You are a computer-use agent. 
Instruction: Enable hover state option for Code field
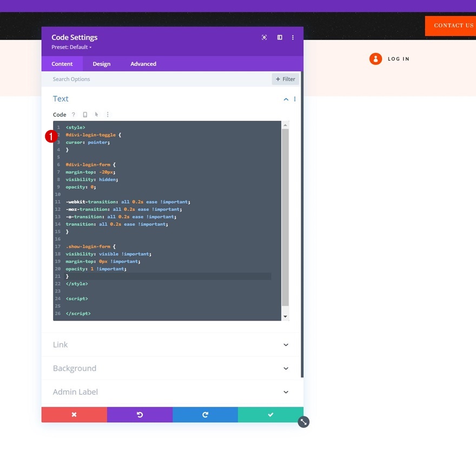(x=96, y=115)
